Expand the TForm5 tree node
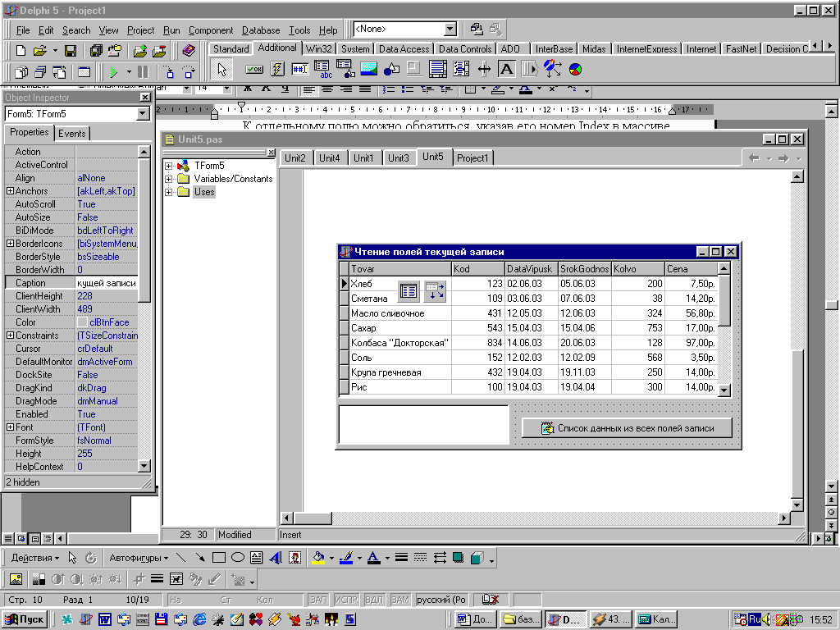The height and width of the screenshot is (630, 840). 168,166
